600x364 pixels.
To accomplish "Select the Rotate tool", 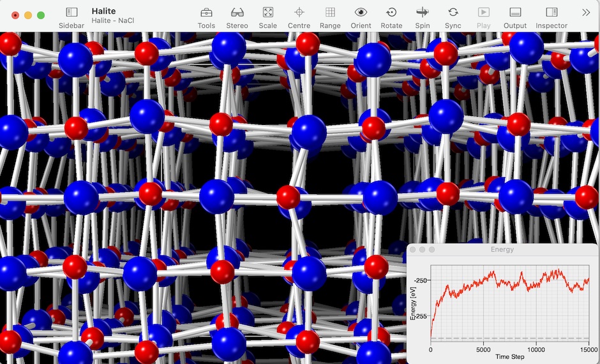I will click(391, 13).
